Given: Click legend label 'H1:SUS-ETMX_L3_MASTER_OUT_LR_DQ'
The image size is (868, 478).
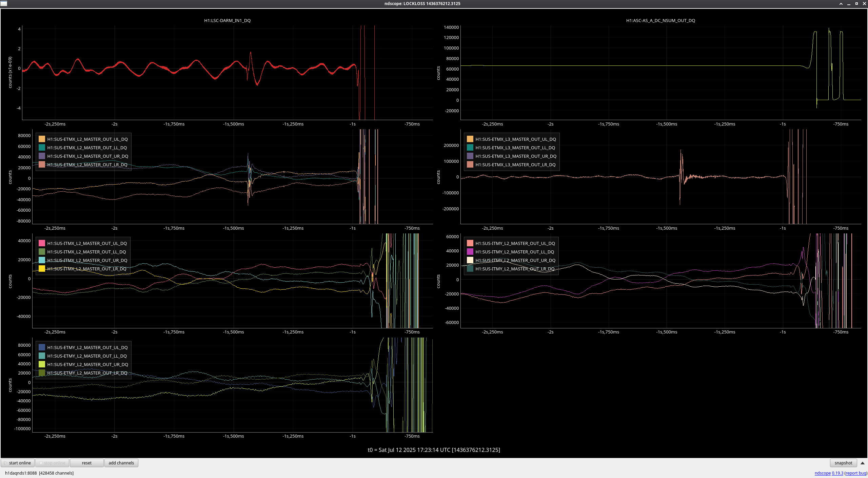Looking at the screenshot, I should [x=516, y=165].
